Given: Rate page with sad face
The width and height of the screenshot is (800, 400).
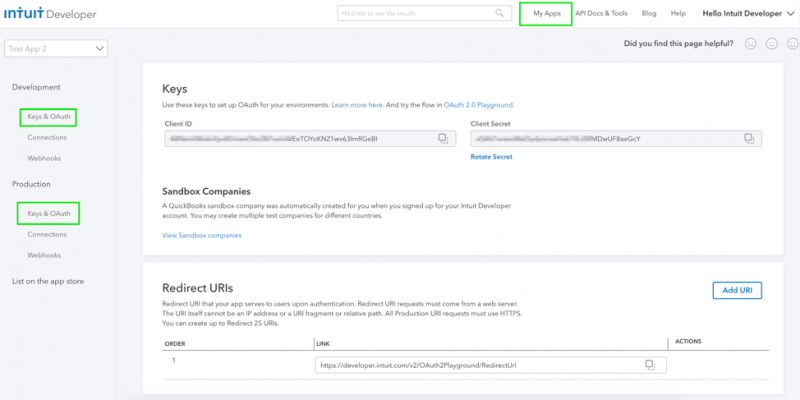Looking at the screenshot, I should click(750, 44).
